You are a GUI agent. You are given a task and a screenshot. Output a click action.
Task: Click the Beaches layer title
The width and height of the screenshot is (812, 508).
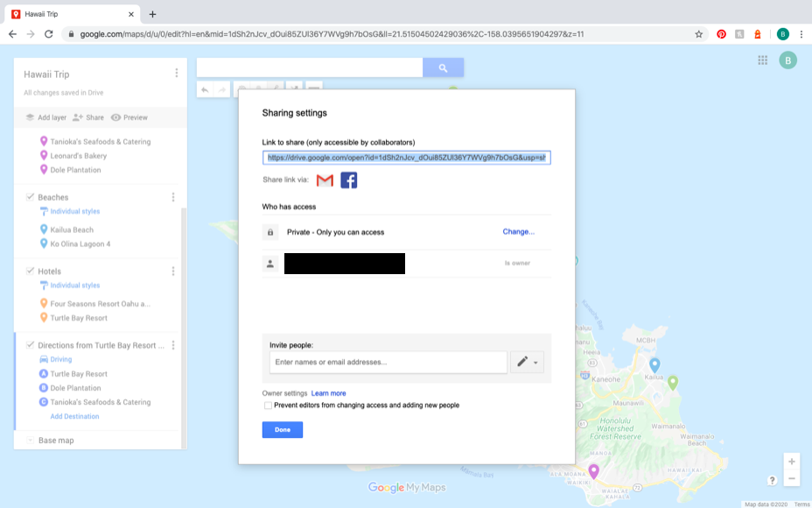pos(52,197)
